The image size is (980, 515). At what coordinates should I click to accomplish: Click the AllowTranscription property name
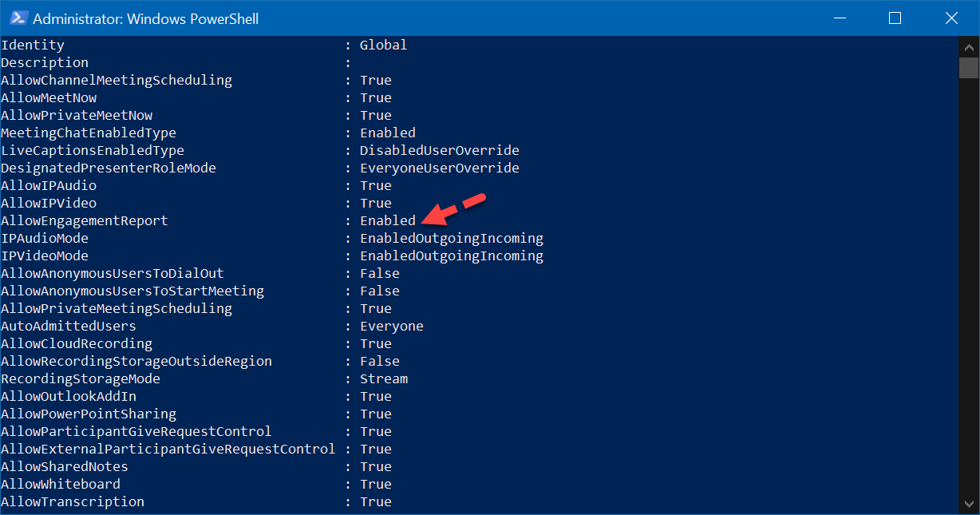(73, 501)
